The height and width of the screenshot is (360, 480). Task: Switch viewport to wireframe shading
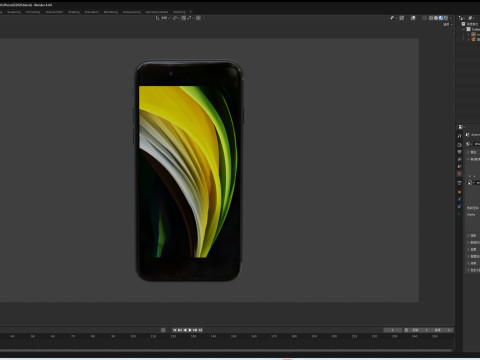click(431, 18)
